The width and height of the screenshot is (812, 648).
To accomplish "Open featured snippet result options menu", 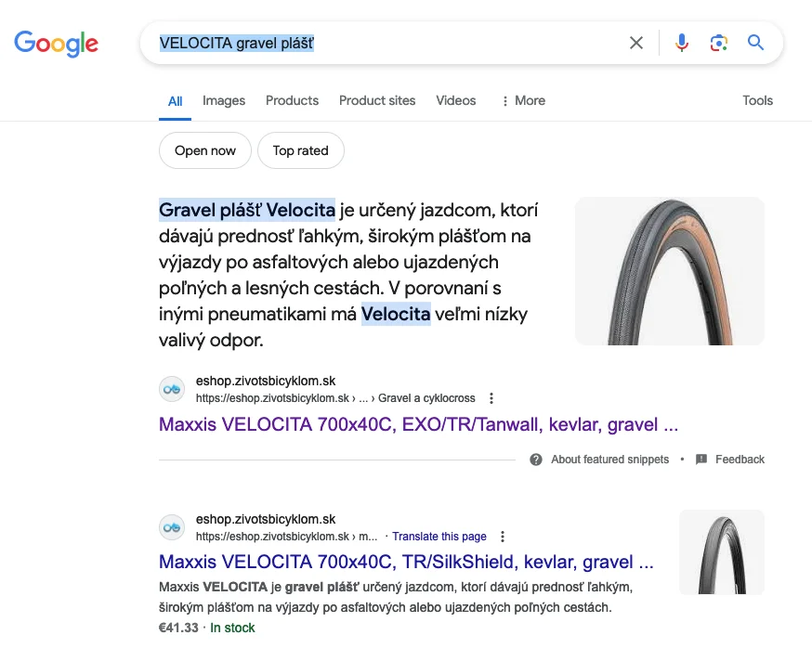I will tap(491, 398).
